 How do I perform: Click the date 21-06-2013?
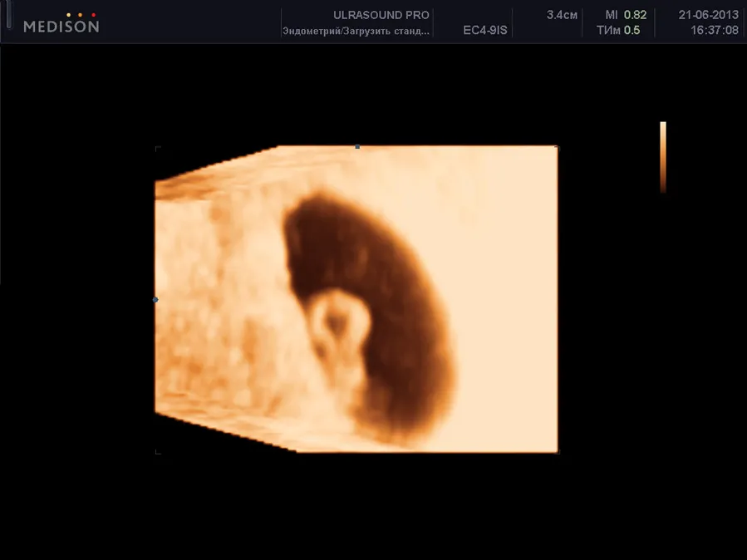[709, 15]
